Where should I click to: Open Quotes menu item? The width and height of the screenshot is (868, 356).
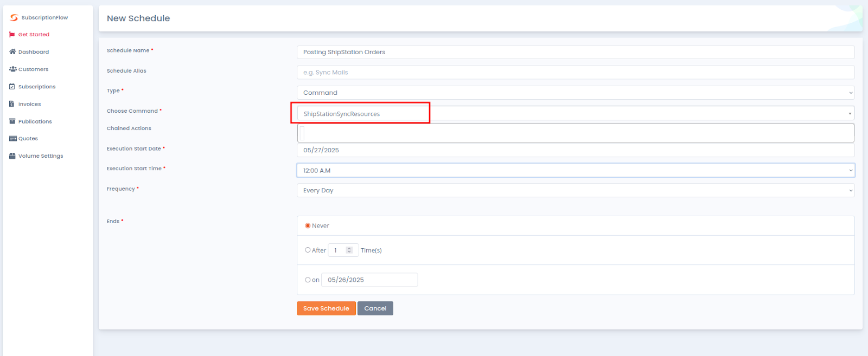[28, 139]
